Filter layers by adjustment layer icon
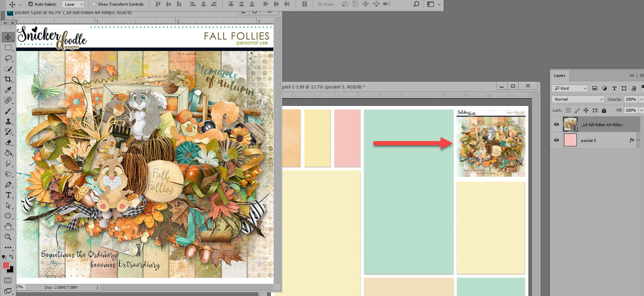644x296 pixels. (604, 88)
